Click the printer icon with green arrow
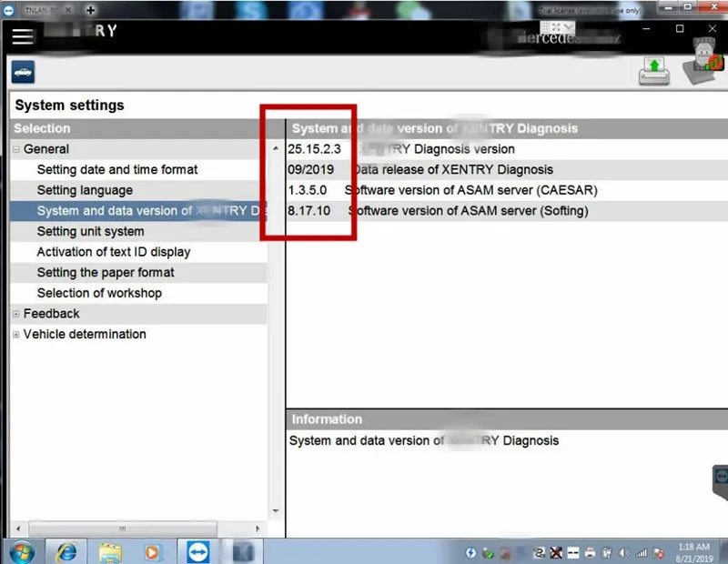The image size is (728, 564). pyautogui.click(x=653, y=72)
